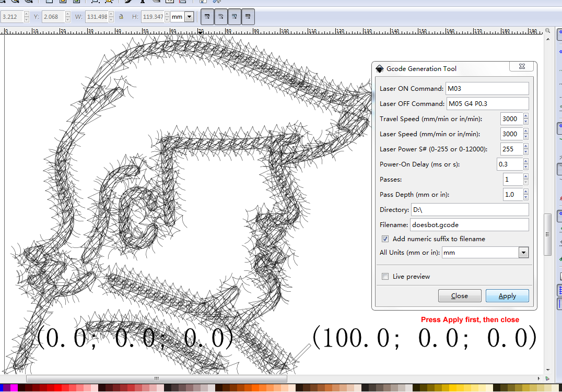Toggle scale stroke width button
Image resolution: width=562 pixels, height=392 pixels.
coord(207,17)
